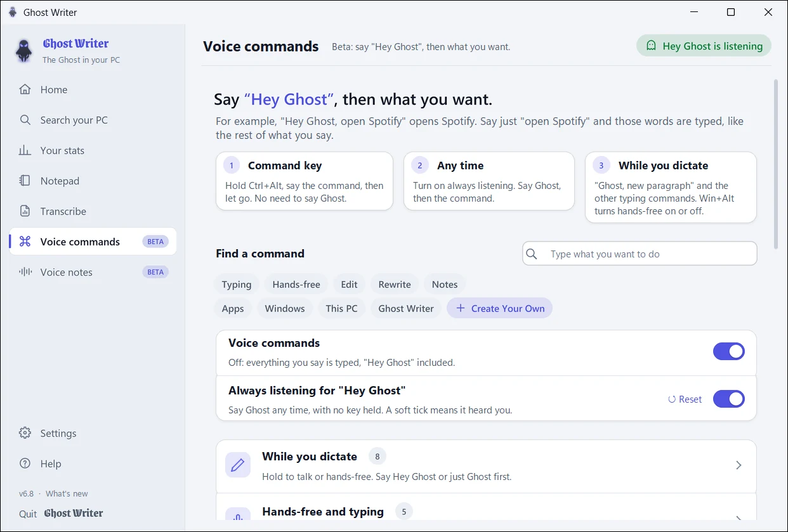The height and width of the screenshot is (532, 788).
Task: Click the Search your PC magnifier icon
Action: 25,120
